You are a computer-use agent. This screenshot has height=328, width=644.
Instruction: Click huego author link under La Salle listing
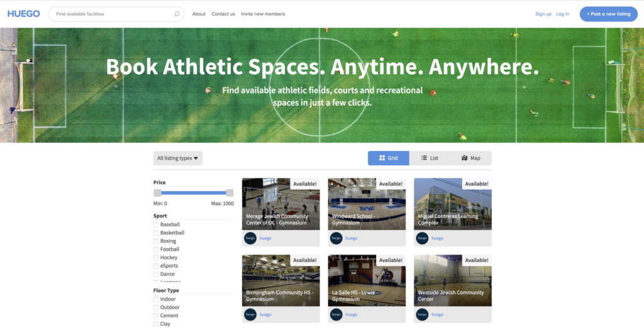point(351,314)
